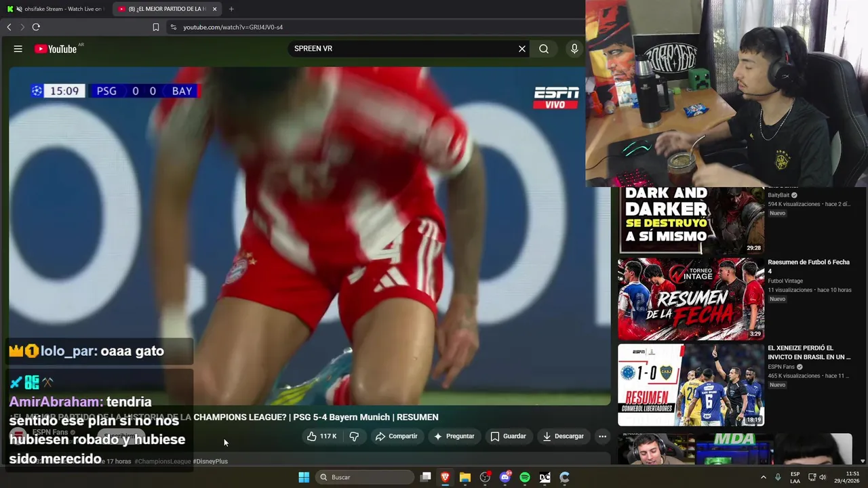Open the MDA video thumbnail at bottom
The image size is (868, 488).
coord(734,449)
